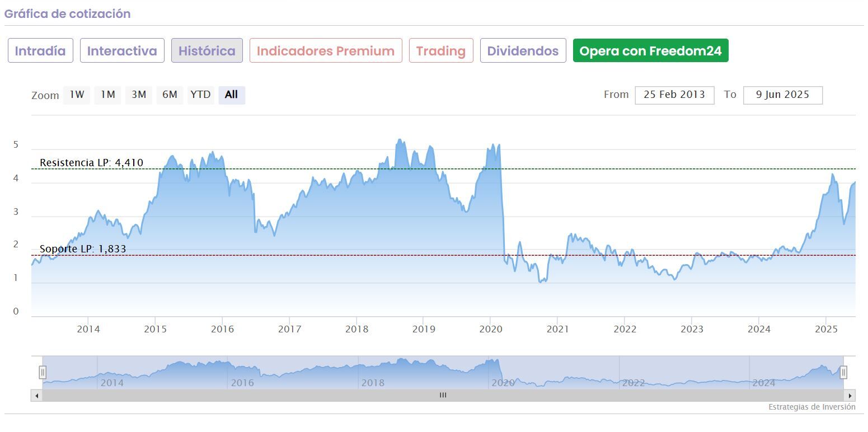
Task: Select the Histórica tab
Action: (x=207, y=51)
